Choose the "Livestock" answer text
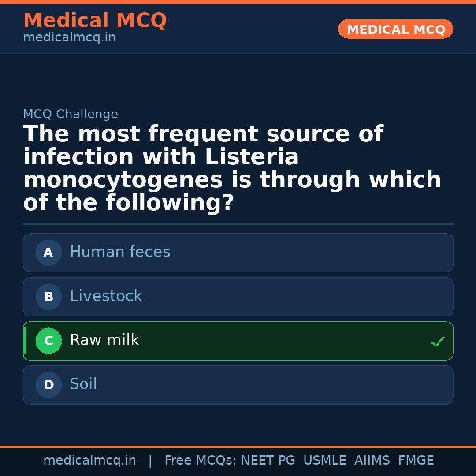476x476 pixels. pyautogui.click(x=106, y=296)
